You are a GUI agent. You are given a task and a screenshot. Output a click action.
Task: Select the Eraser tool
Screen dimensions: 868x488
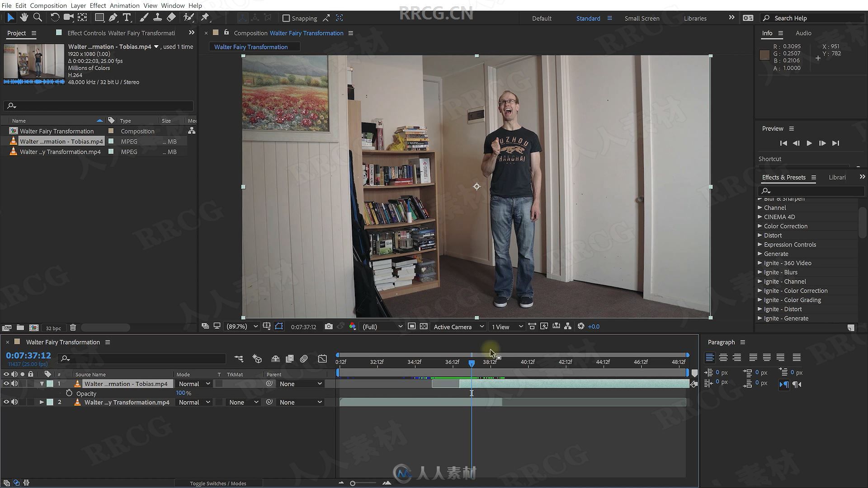pyautogui.click(x=171, y=18)
